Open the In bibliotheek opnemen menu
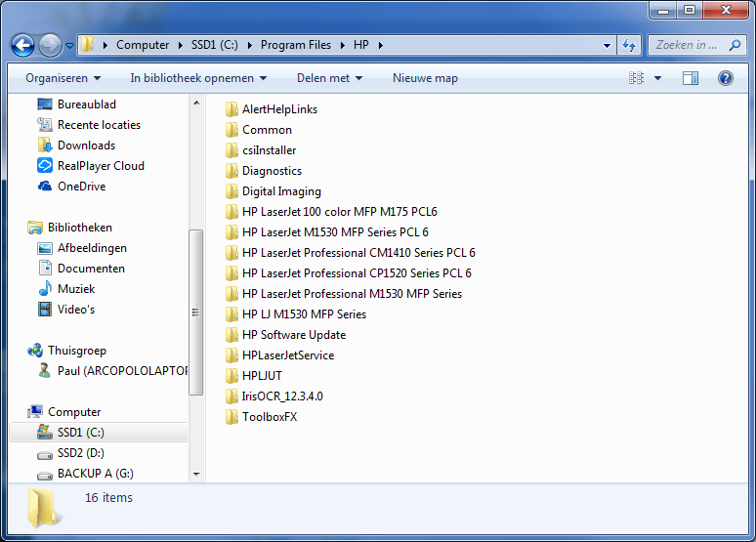Image resolution: width=756 pixels, height=542 pixels. 198,78
